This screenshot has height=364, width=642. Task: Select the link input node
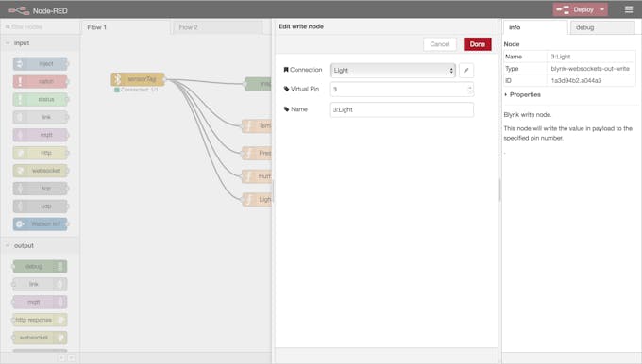coord(40,117)
